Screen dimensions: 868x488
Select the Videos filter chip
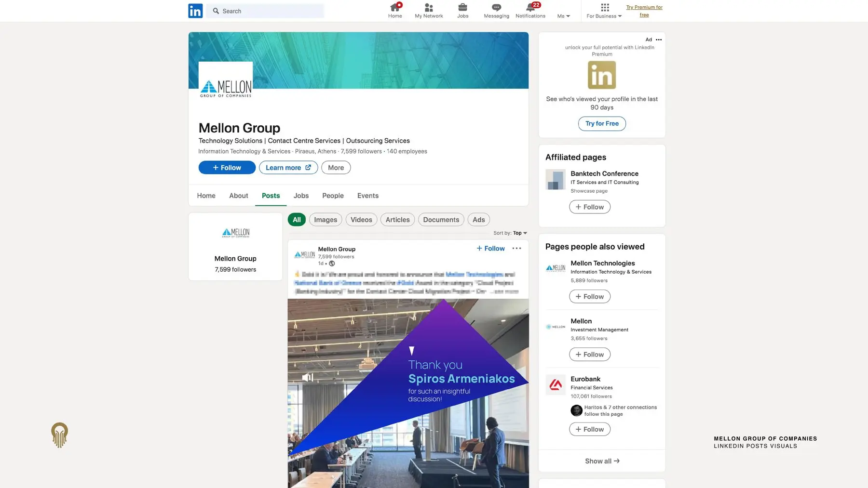click(x=361, y=220)
